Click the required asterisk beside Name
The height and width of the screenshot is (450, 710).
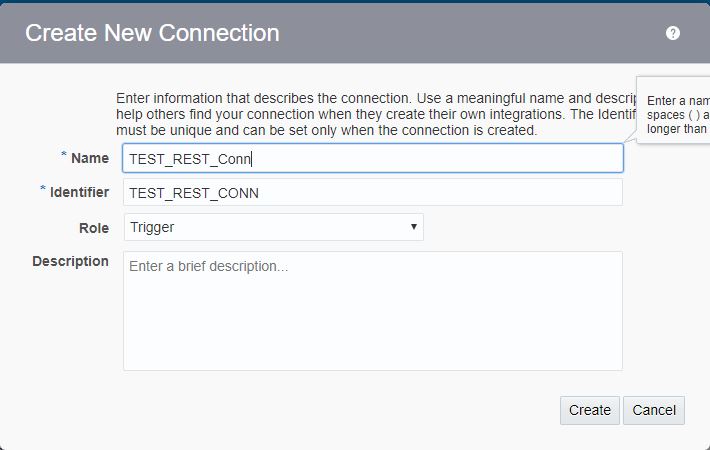coord(64,156)
